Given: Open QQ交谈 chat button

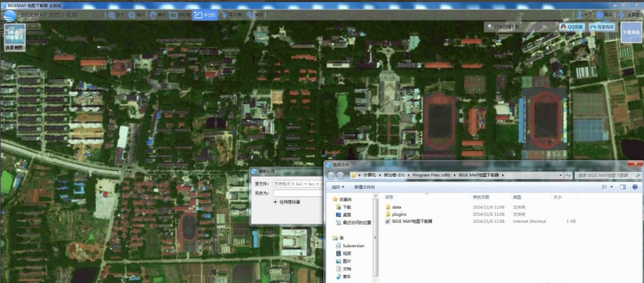Looking at the screenshot, I should (x=572, y=27).
